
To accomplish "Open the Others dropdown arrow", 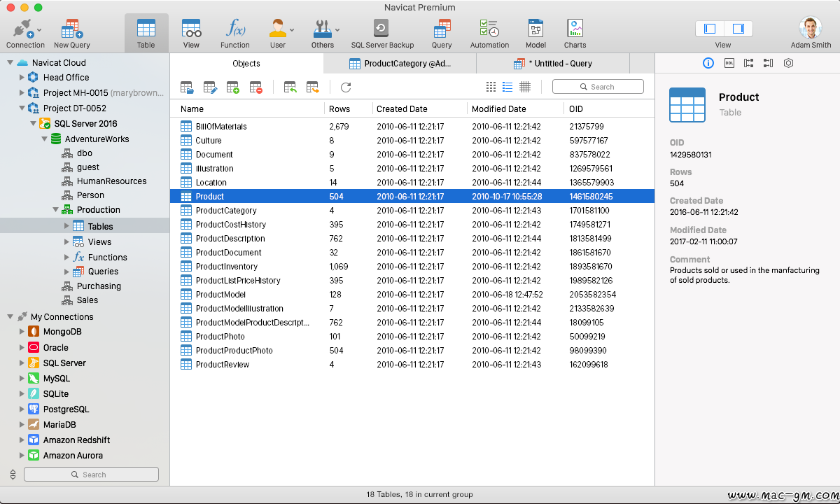I will tap(337, 30).
